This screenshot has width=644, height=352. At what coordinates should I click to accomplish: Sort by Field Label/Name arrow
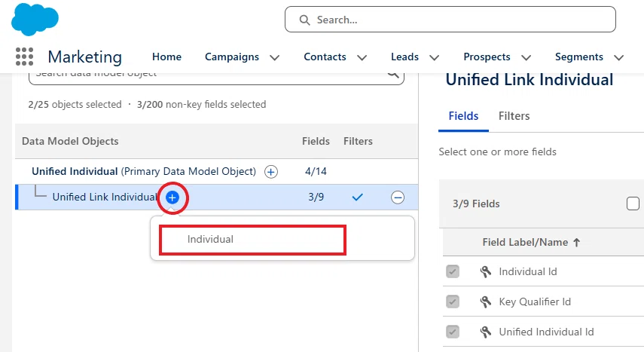click(x=577, y=242)
